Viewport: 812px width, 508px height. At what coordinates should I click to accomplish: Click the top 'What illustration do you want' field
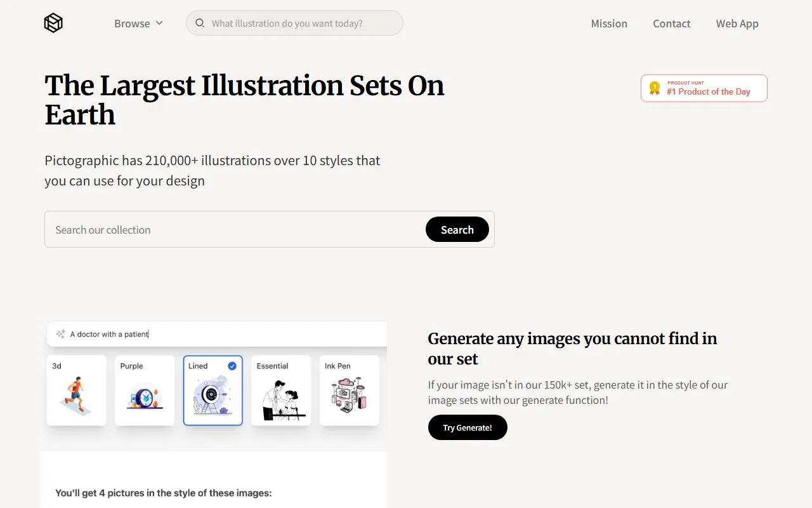301,23
